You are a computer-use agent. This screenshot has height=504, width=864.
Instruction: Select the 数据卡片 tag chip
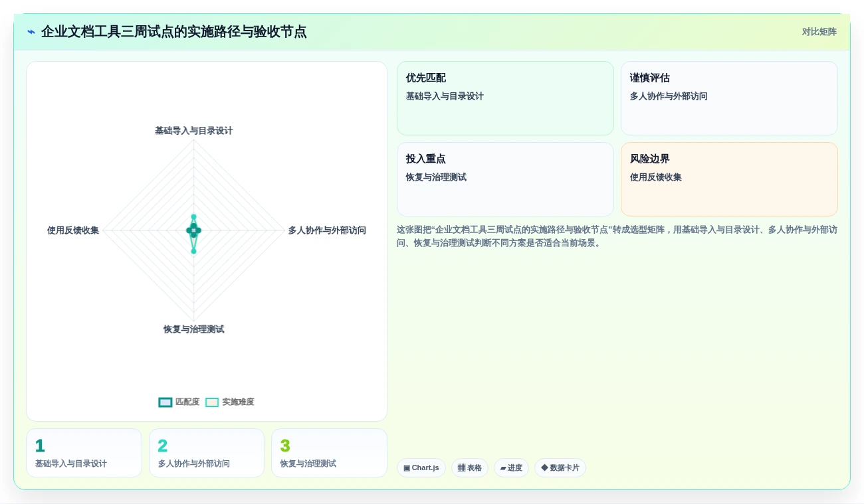pyautogui.click(x=560, y=467)
